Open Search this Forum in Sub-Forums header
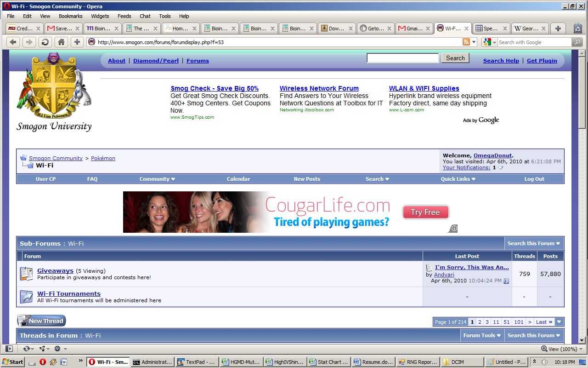Viewport: 588px width, 368px height. click(534, 243)
